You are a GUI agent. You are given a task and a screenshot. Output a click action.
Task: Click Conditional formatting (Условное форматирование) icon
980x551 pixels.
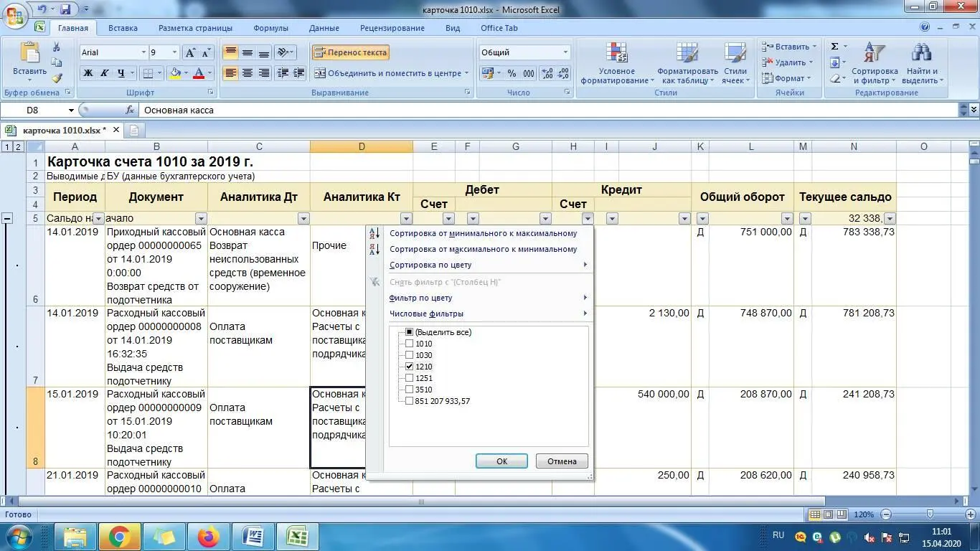(x=616, y=54)
